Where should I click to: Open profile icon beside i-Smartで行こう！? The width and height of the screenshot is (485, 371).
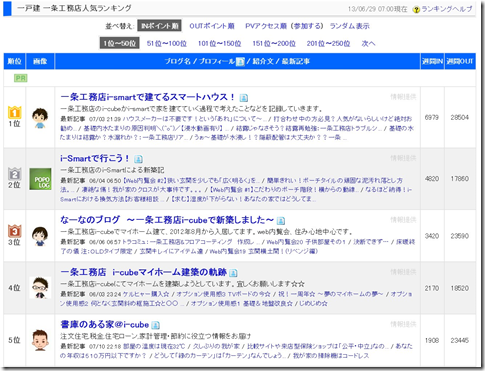tap(138, 159)
